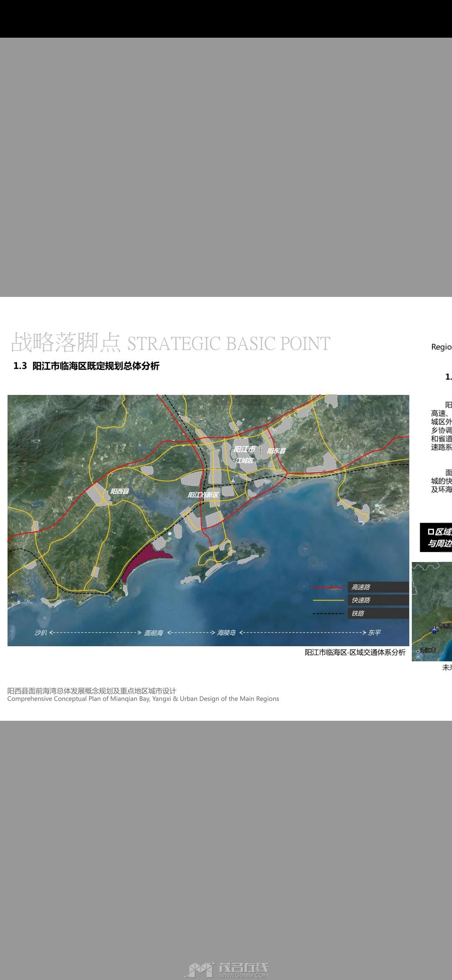Tap the STRATEGIC BASIC POINT heading

click(x=229, y=344)
